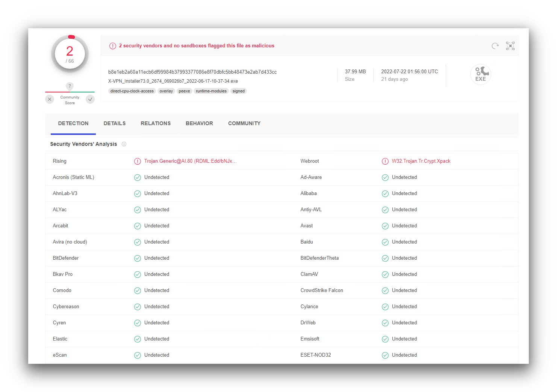
Task: Click the green check icon for ClamAV
Action: pyautogui.click(x=385, y=274)
